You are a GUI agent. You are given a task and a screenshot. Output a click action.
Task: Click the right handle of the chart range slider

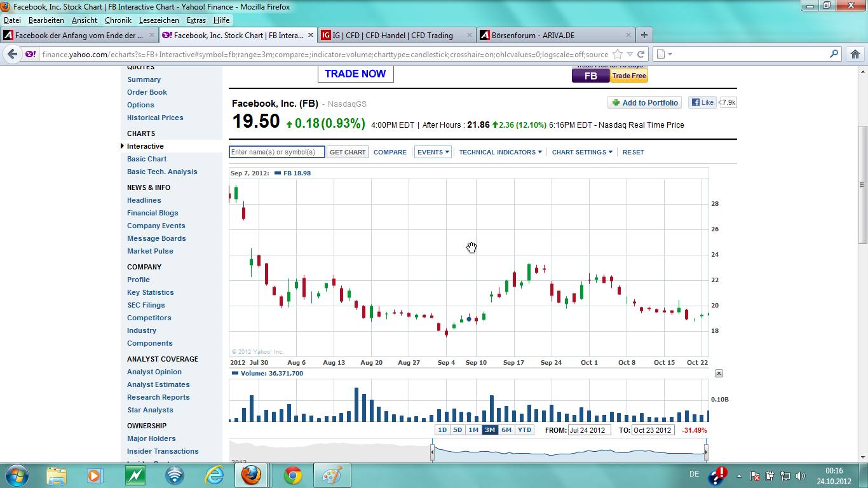706,452
